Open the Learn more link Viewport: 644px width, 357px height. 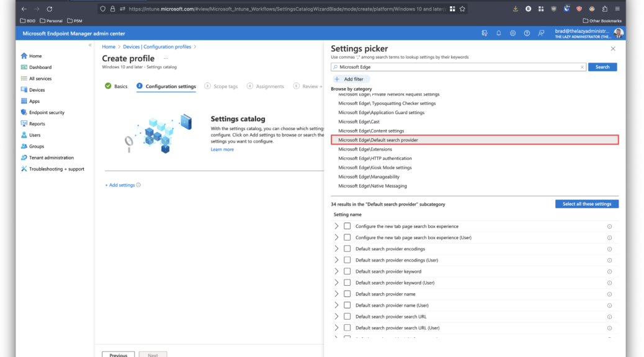pos(222,149)
